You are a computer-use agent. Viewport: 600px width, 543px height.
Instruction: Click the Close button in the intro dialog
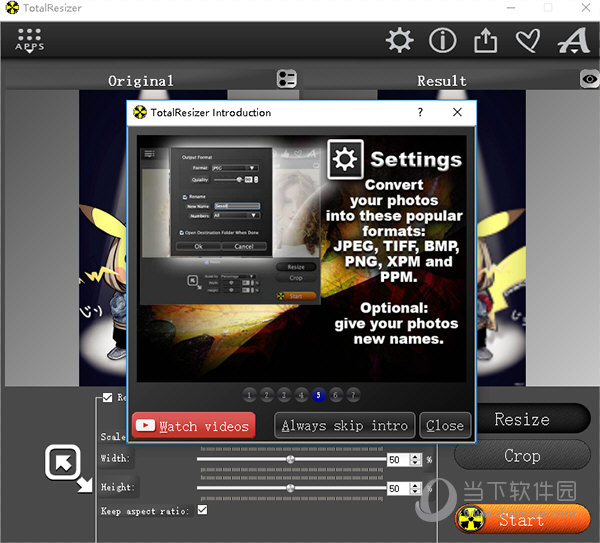pos(445,425)
